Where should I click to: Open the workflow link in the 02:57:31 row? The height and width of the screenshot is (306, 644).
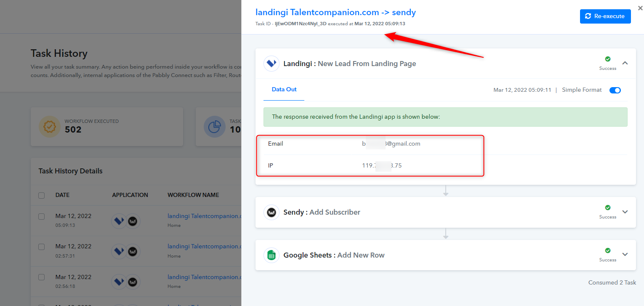205,246
